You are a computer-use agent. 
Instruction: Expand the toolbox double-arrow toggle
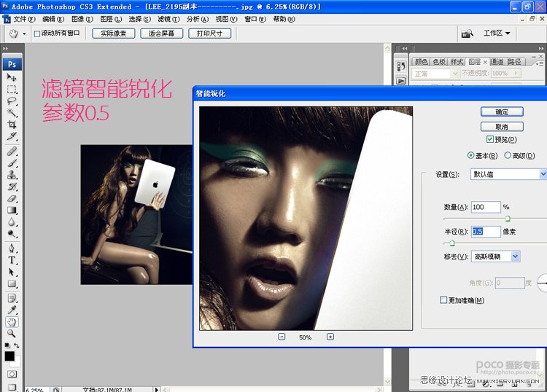5,48
